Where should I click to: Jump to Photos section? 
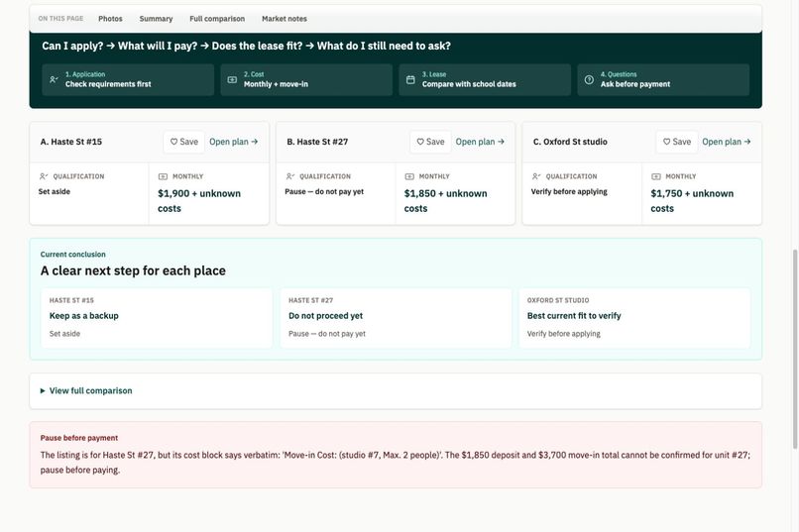coord(111,19)
